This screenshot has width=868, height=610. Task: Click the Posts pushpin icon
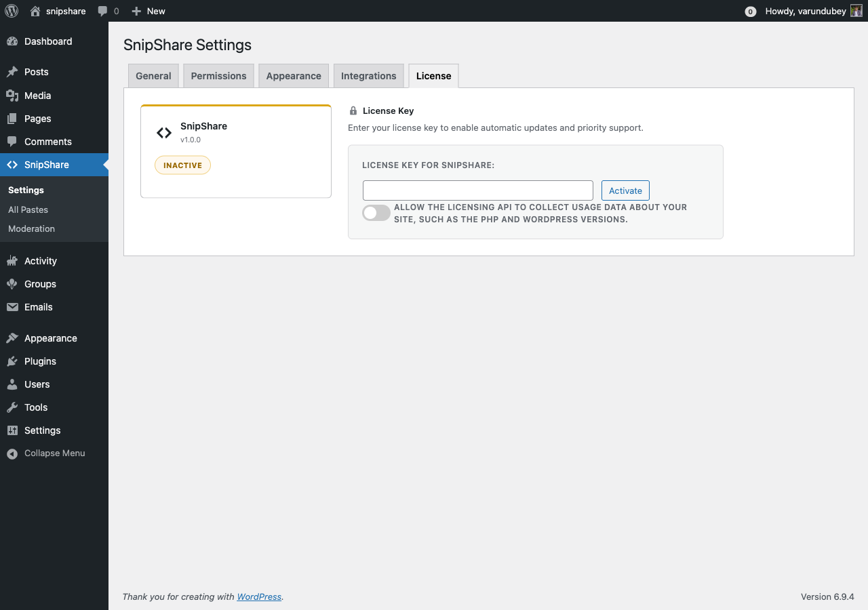[12, 72]
